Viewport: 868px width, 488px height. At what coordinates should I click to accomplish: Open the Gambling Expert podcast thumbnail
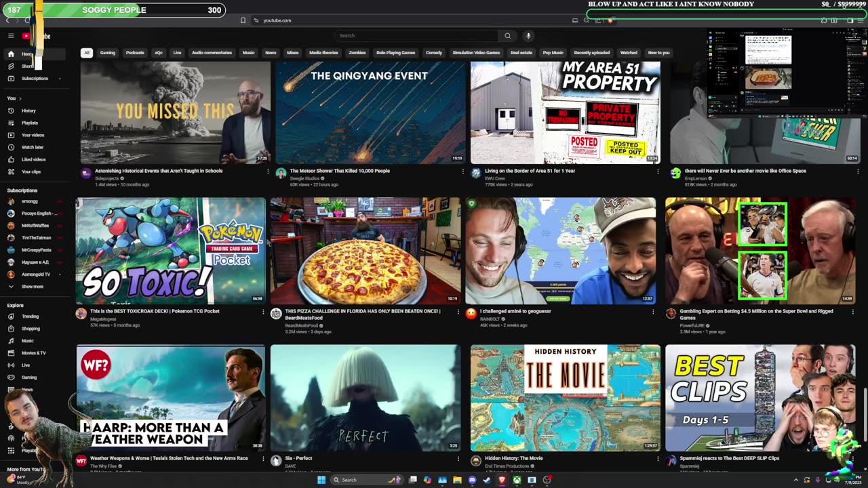(760, 251)
